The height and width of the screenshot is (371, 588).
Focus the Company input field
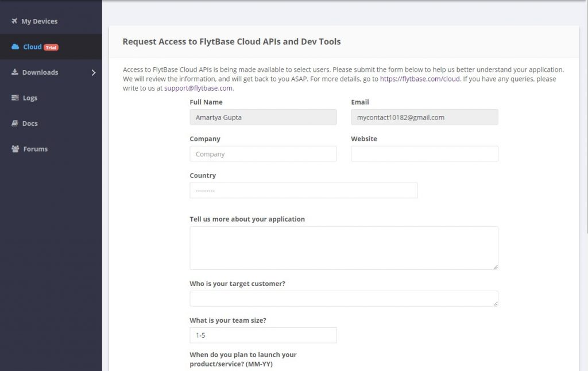point(263,154)
